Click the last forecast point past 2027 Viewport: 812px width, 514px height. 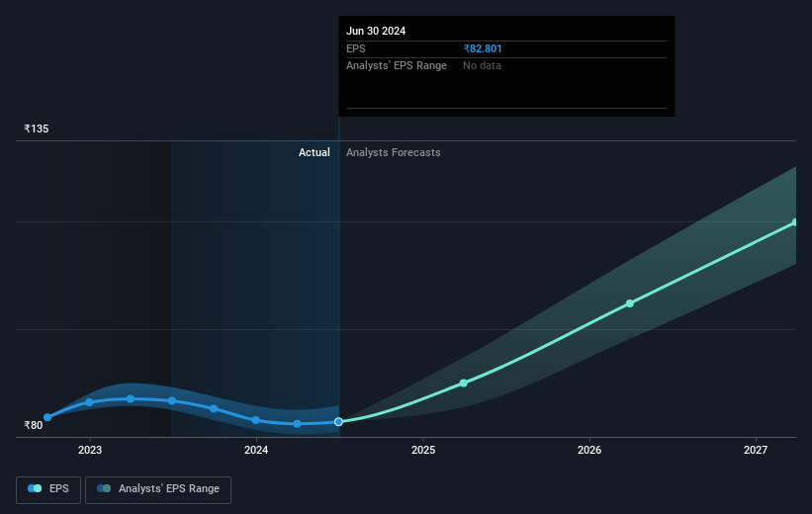point(795,222)
